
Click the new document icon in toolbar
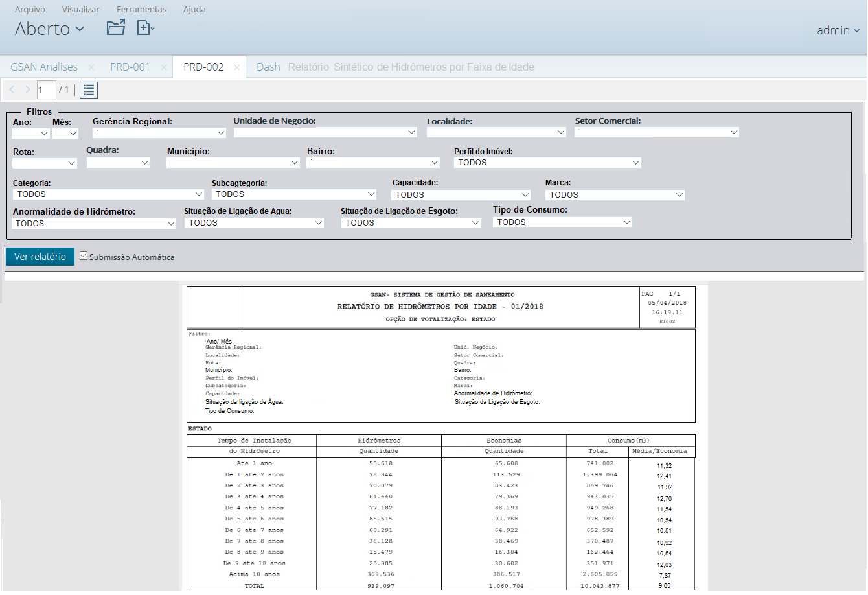tap(144, 28)
